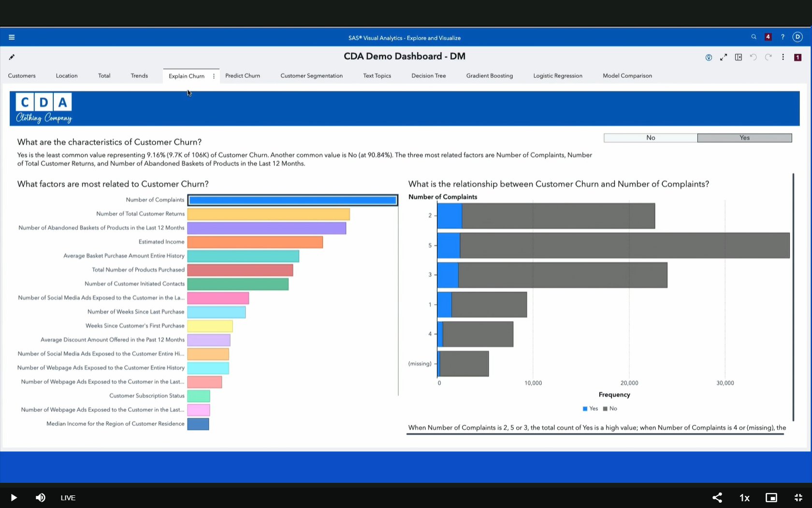The image size is (812, 508).
Task: Open the Gradient Boosting tab
Action: (490, 76)
